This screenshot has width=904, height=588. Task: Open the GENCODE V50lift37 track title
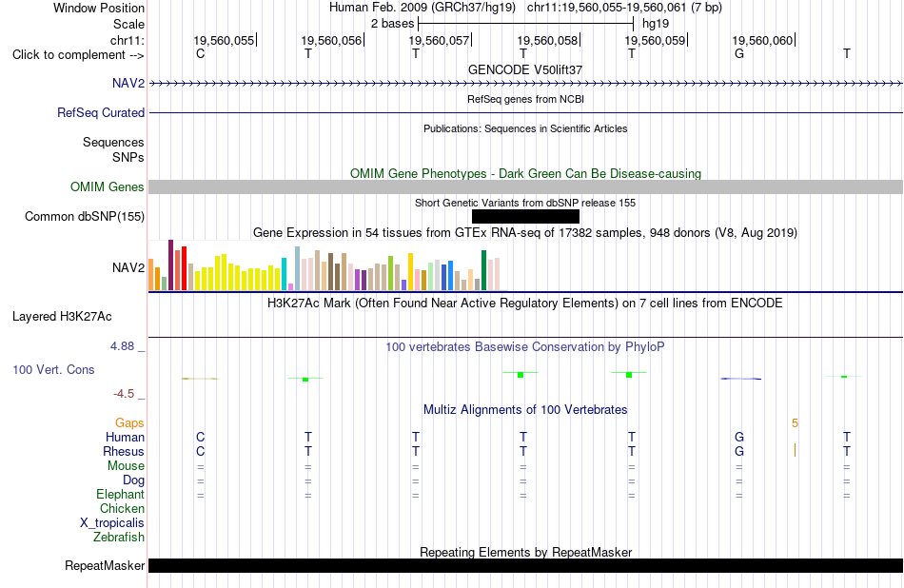(x=525, y=69)
